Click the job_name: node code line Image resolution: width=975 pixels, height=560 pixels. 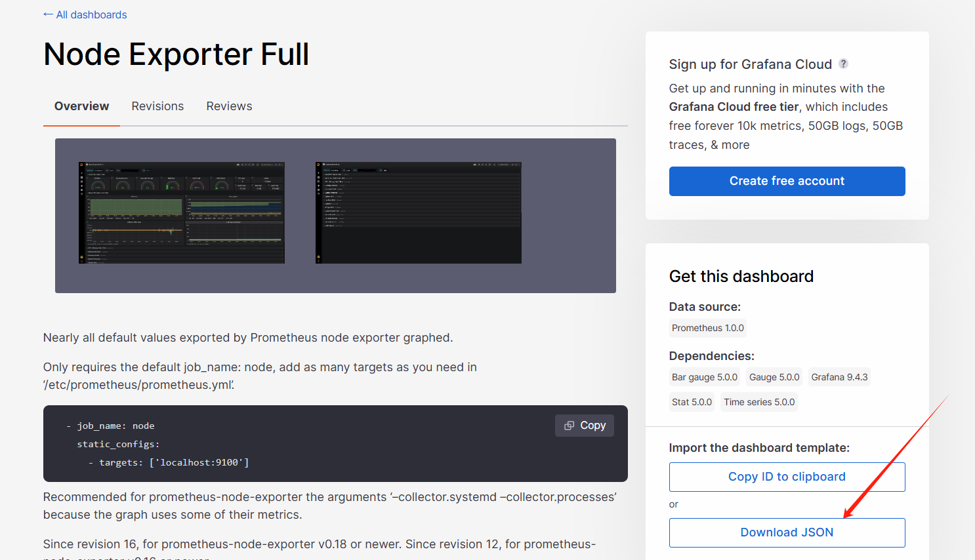pos(110,426)
